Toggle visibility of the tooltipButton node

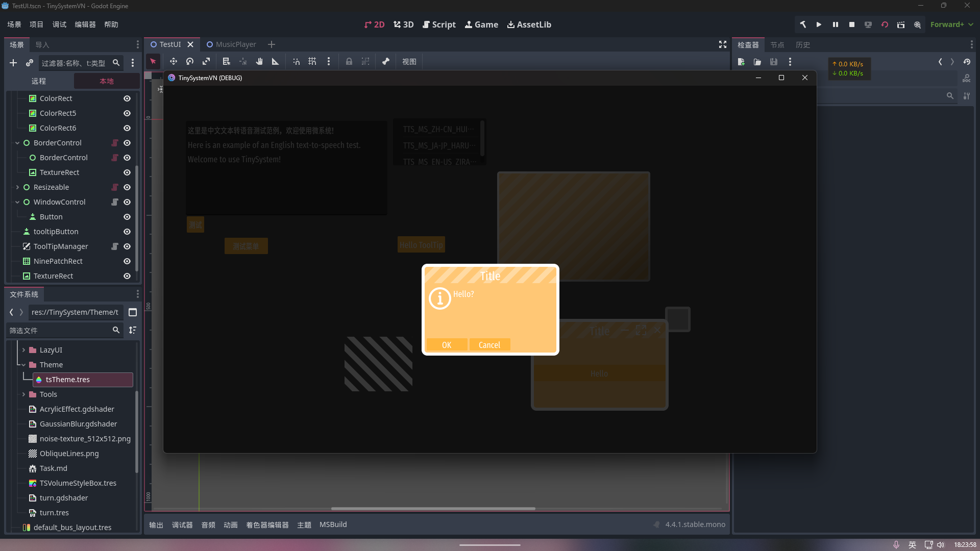127,232
